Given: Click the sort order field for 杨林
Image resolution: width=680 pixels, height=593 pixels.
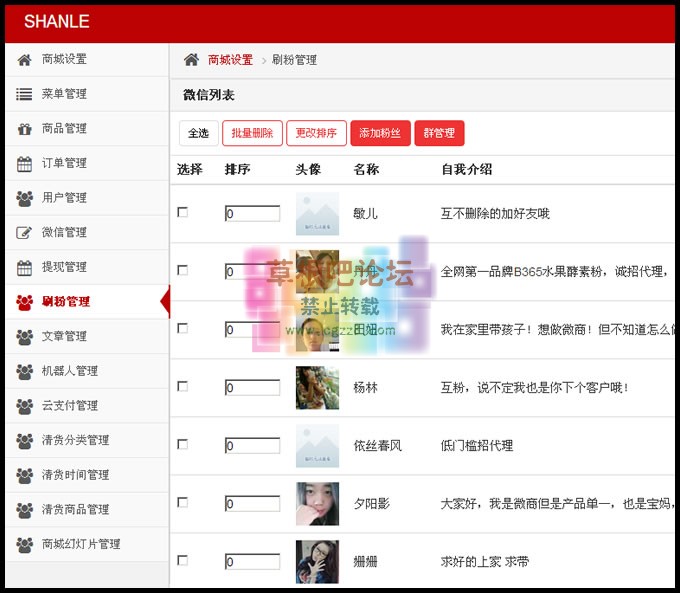Looking at the screenshot, I should pos(252,388).
